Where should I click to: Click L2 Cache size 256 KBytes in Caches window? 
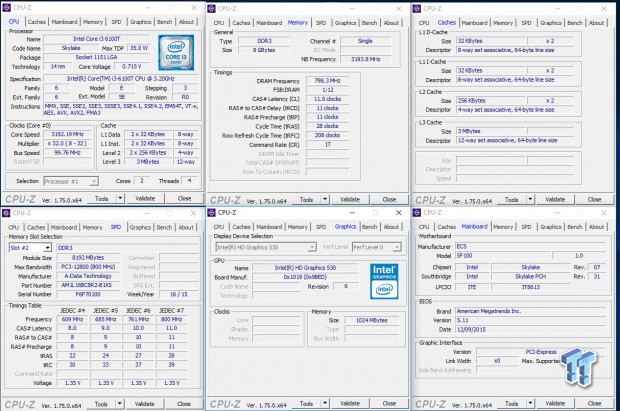491,100
